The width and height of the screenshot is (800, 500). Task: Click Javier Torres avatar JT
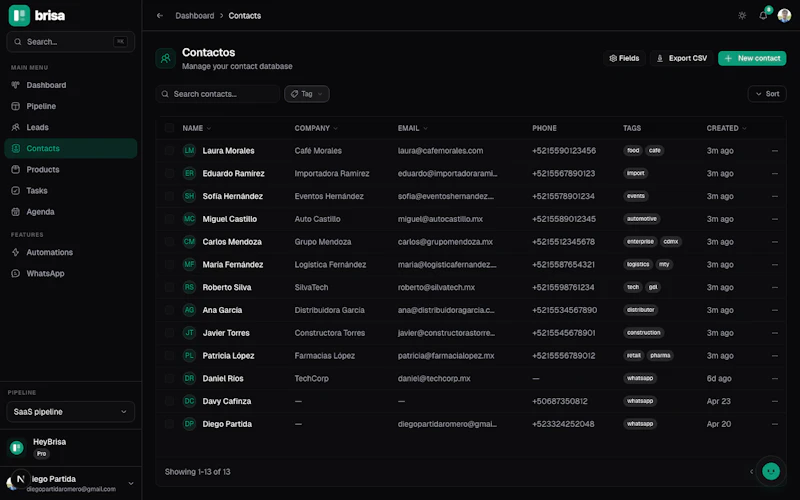189,333
